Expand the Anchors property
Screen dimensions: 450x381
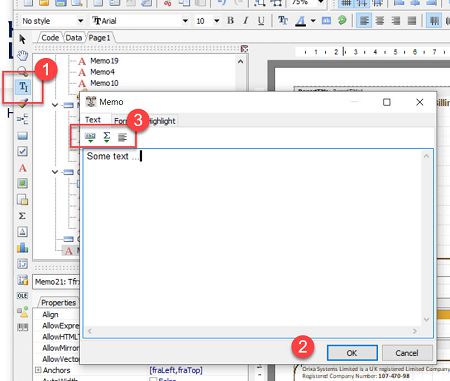tap(38, 370)
